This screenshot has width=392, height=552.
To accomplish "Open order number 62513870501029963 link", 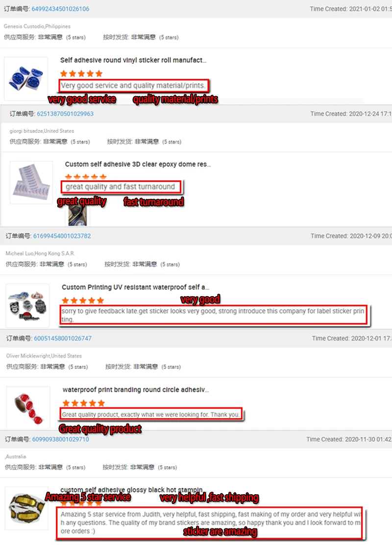I will point(65,114).
